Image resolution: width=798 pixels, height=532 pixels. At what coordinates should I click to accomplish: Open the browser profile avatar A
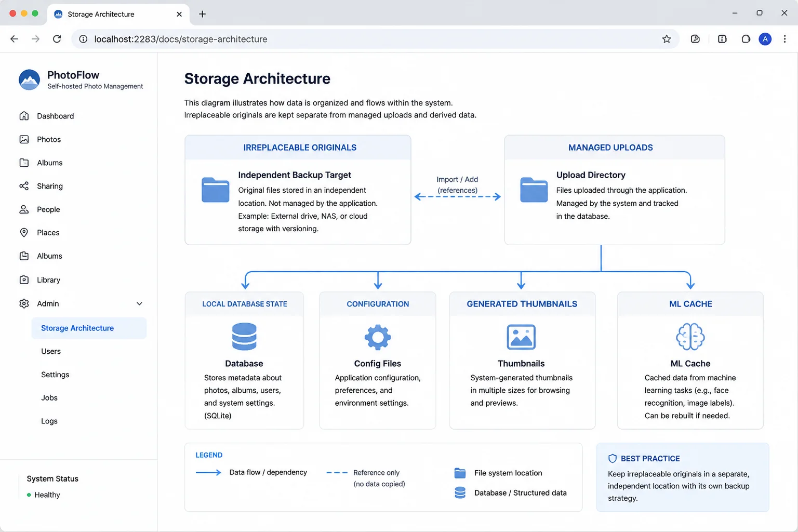point(765,39)
